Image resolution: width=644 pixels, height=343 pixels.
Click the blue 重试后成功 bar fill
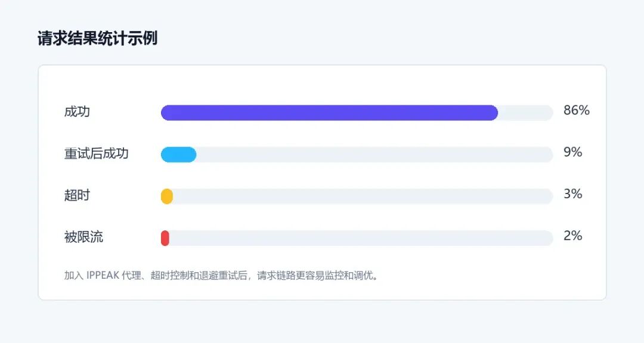coord(178,155)
